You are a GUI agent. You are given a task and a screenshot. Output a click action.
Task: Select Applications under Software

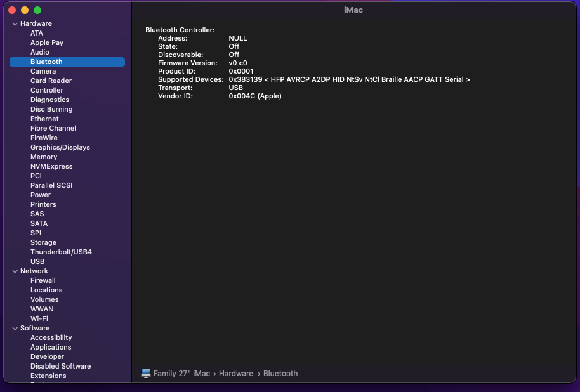click(x=51, y=347)
